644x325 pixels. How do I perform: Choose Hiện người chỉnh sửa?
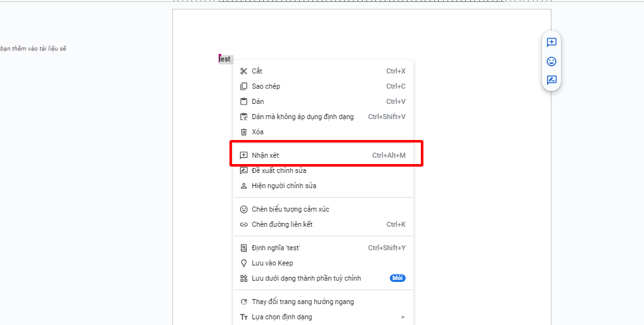(x=283, y=186)
